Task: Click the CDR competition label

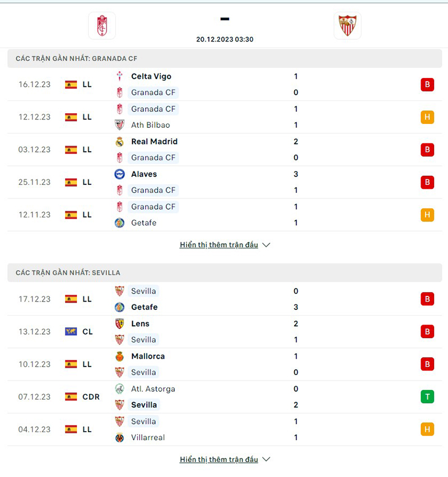Action: click(x=91, y=397)
